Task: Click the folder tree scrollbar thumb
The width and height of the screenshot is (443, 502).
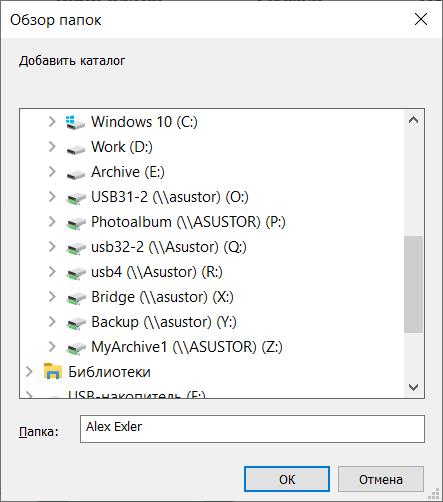Action: pos(413,284)
